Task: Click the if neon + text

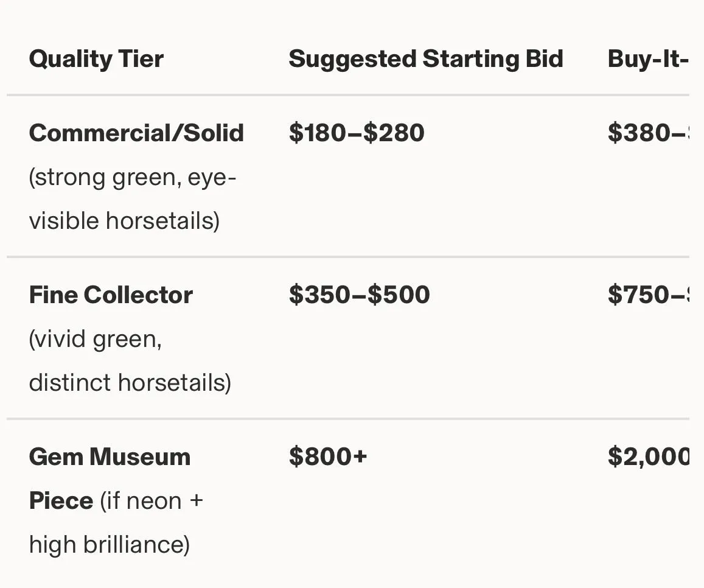Action: 152,501
